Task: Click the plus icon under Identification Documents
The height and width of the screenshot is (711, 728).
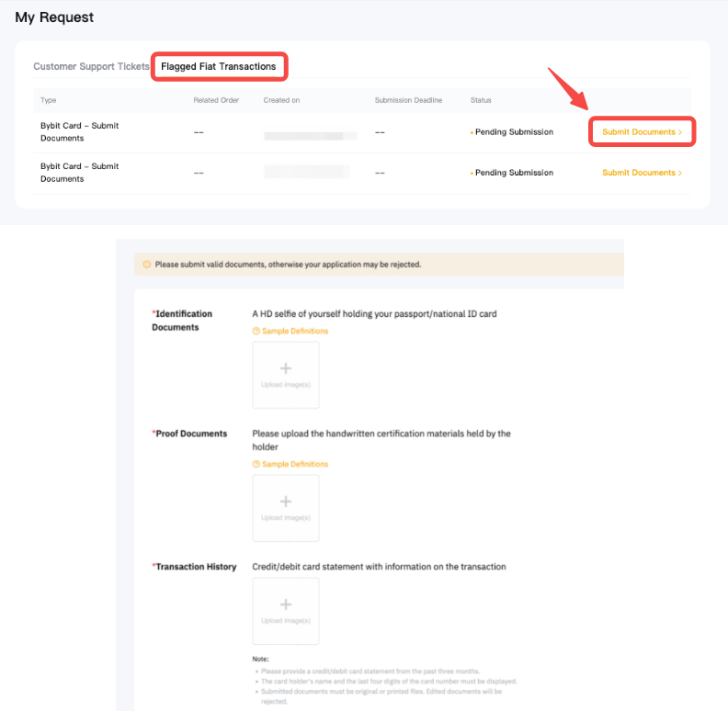Action: tap(286, 368)
